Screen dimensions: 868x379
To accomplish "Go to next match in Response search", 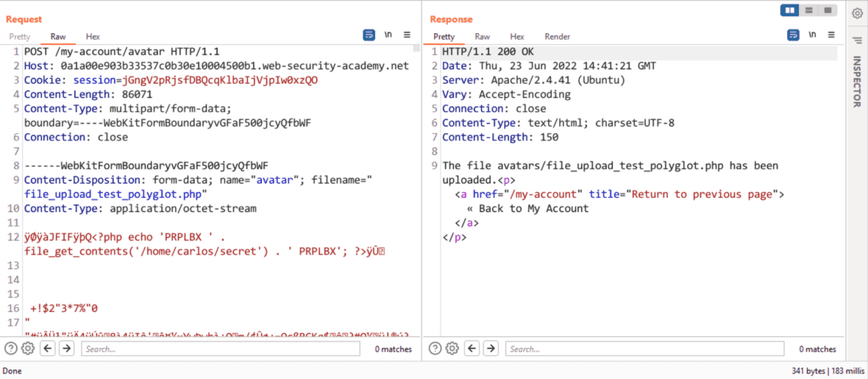I will tap(491, 348).
